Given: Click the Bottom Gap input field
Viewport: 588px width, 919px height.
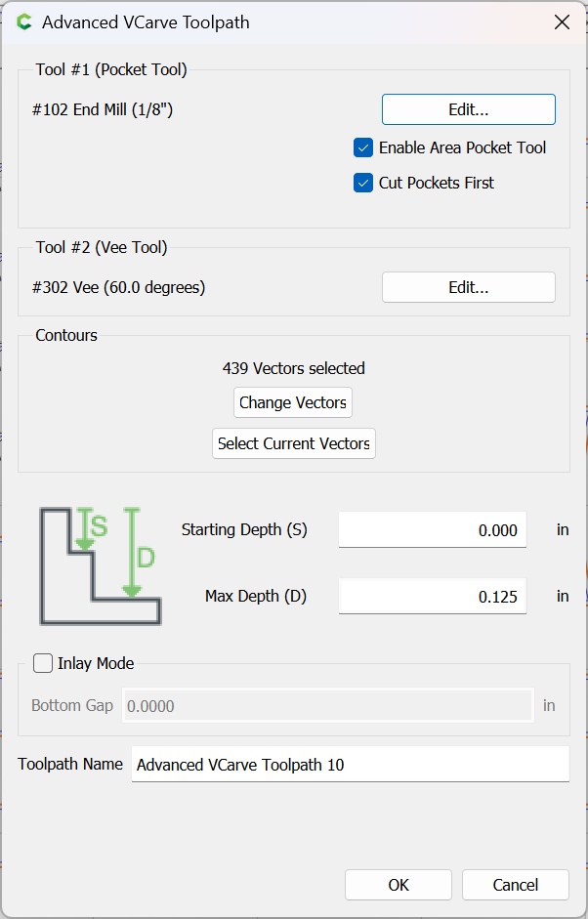Looking at the screenshot, I should coord(327,705).
